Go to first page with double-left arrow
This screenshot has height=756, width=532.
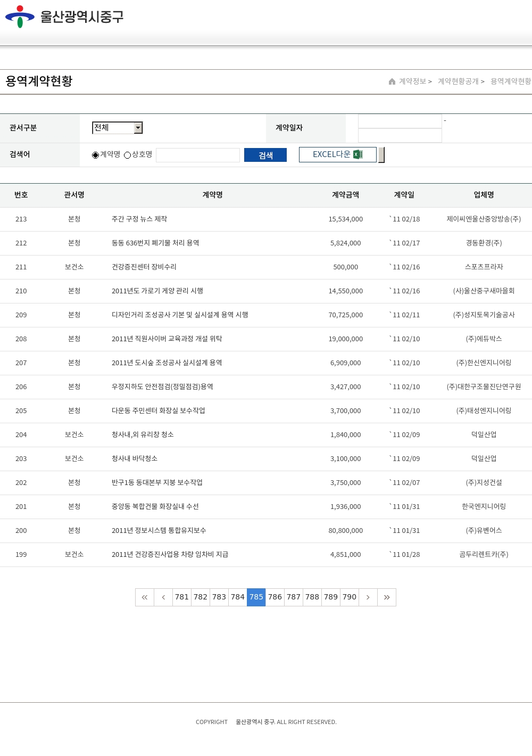(145, 597)
